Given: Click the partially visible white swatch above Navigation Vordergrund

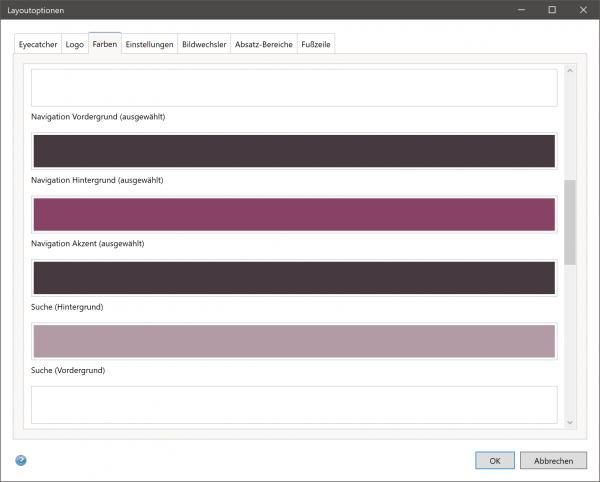Looking at the screenshot, I should point(293,88).
